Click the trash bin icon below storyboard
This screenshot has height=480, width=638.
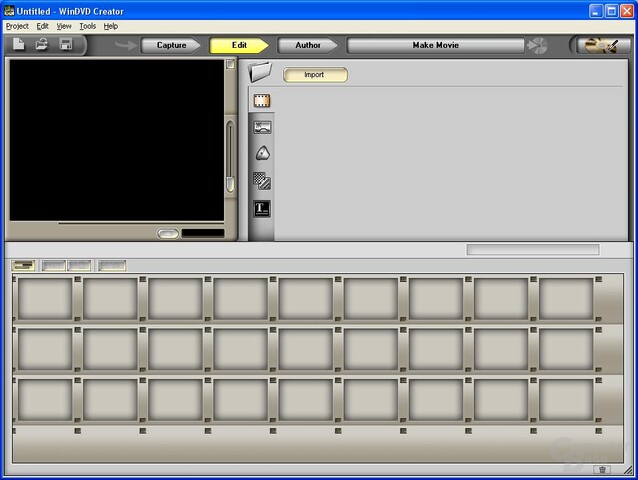click(602, 470)
